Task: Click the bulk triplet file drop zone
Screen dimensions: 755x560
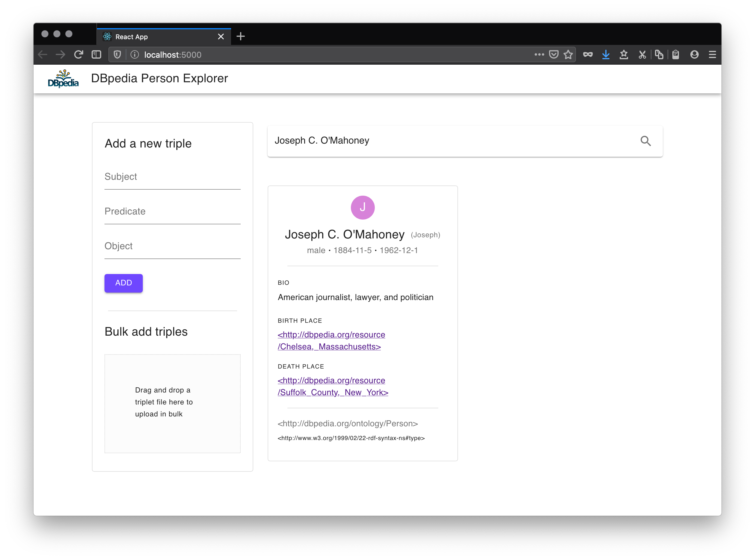Action: pyautogui.click(x=172, y=403)
